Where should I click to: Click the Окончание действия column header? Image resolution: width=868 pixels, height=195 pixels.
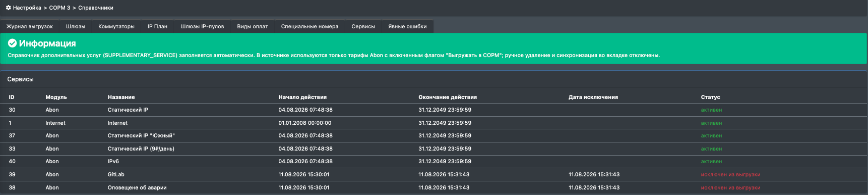pos(448,97)
